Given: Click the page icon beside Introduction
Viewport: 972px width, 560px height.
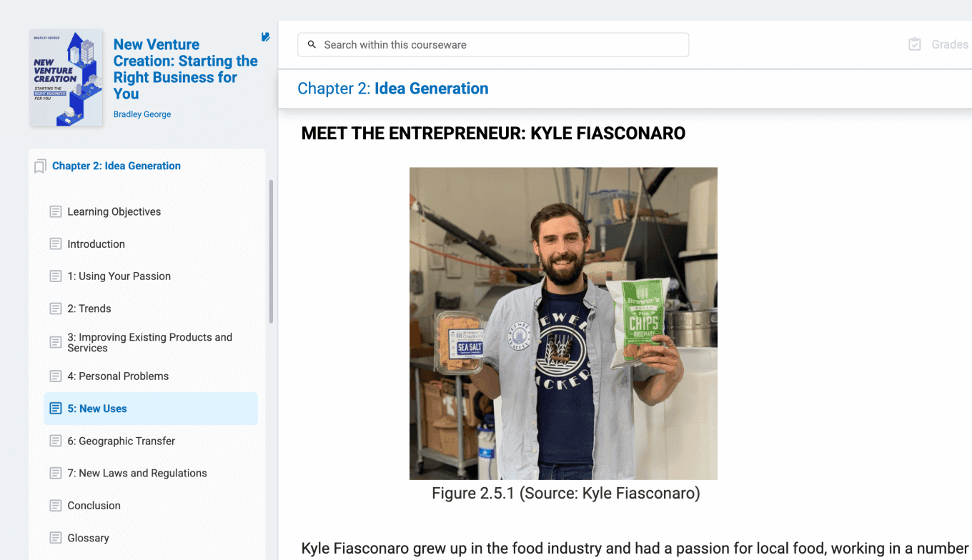Looking at the screenshot, I should pyautogui.click(x=56, y=244).
